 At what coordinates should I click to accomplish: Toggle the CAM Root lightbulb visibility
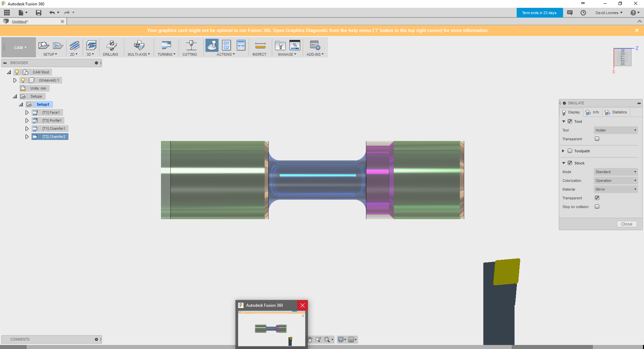click(17, 72)
